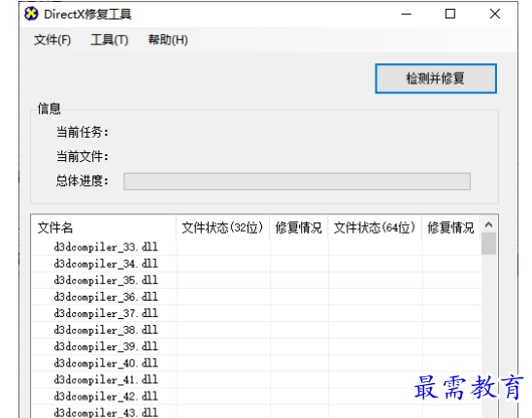Click the file list vertical scrollbar thumb
This screenshot has height=418, width=532.
(488, 243)
